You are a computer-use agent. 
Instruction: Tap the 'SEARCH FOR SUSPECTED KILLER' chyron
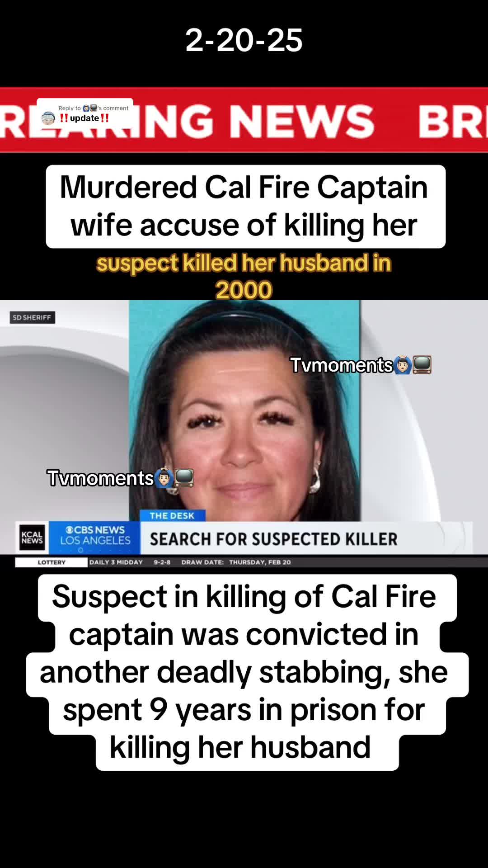pos(274,539)
